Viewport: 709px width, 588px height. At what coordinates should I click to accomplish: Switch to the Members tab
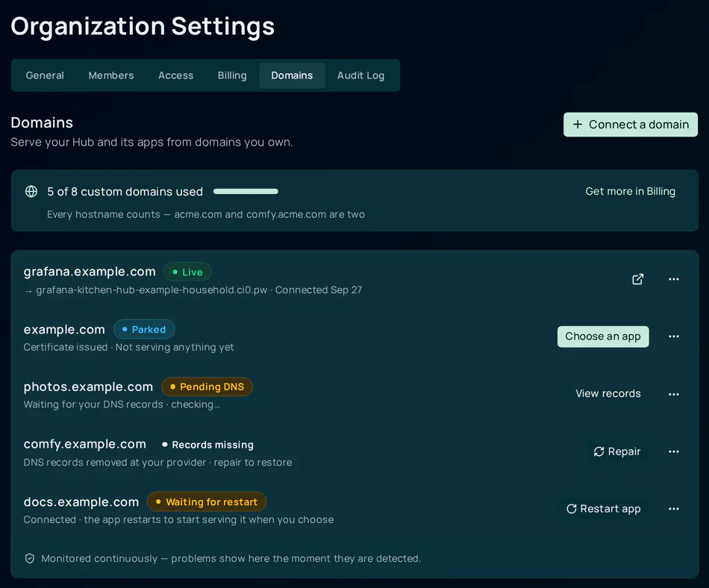(111, 75)
